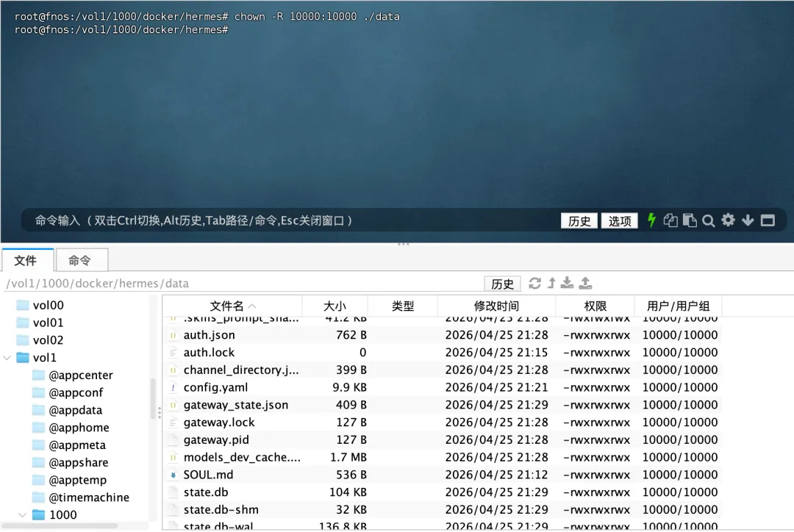
Task: Click the state.db file icon
Action: pyautogui.click(x=174, y=492)
